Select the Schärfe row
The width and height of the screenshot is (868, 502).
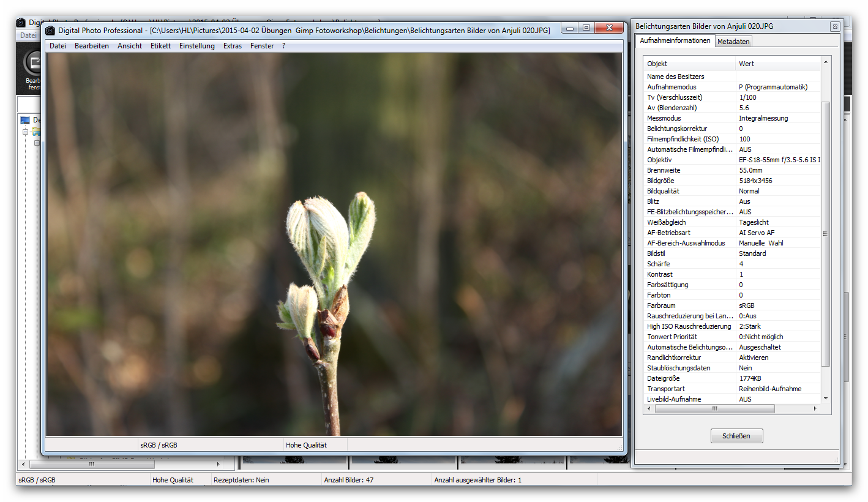pyautogui.click(x=732, y=264)
